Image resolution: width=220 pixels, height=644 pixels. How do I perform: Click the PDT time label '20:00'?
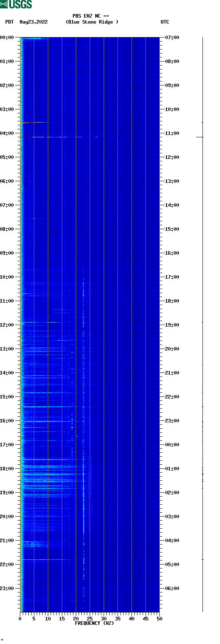click(7, 517)
